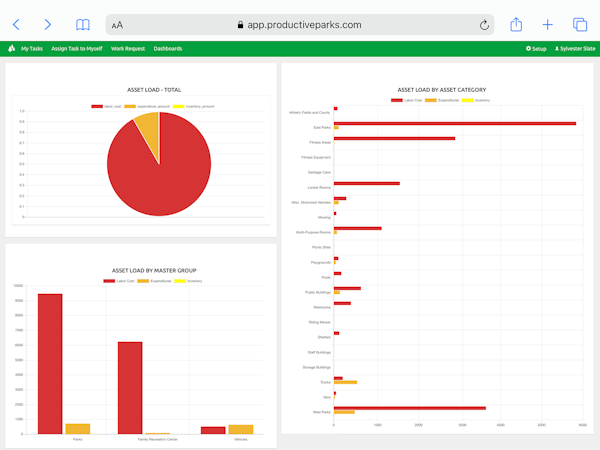The image size is (600, 450).
Task: Toggle labor_cost legend in Asset Load Total
Action: coord(107,105)
